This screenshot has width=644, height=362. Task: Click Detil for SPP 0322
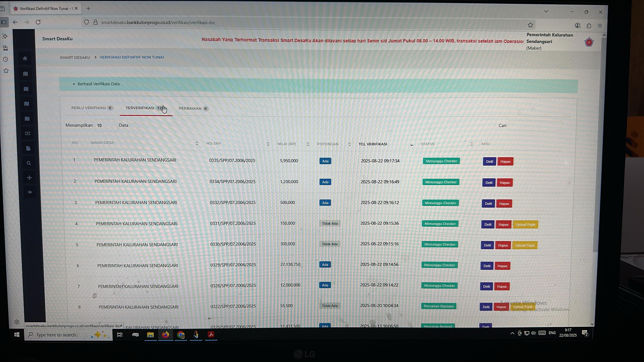486,307
